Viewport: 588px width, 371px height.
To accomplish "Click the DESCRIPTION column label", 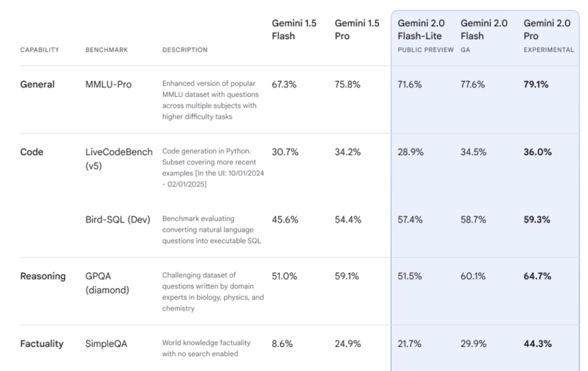I will pyautogui.click(x=185, y=50).
